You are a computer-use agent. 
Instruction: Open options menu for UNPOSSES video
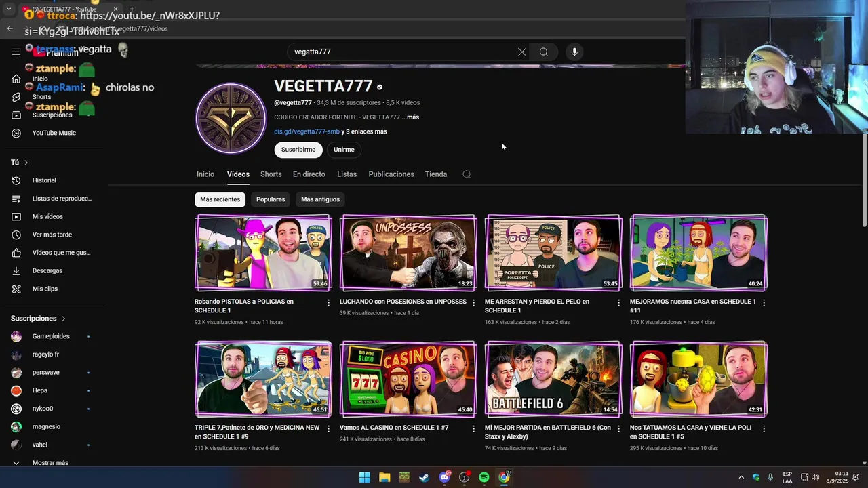474,302
